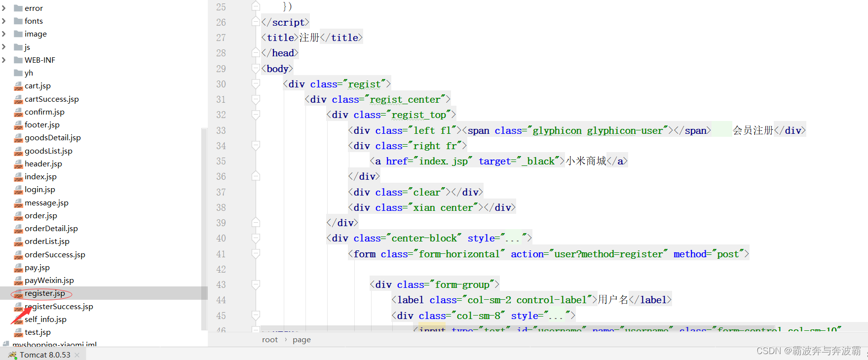Screen dimensions: 868x360
Task: Fold the regist div at line 30
Action: [x=256, y=84]
